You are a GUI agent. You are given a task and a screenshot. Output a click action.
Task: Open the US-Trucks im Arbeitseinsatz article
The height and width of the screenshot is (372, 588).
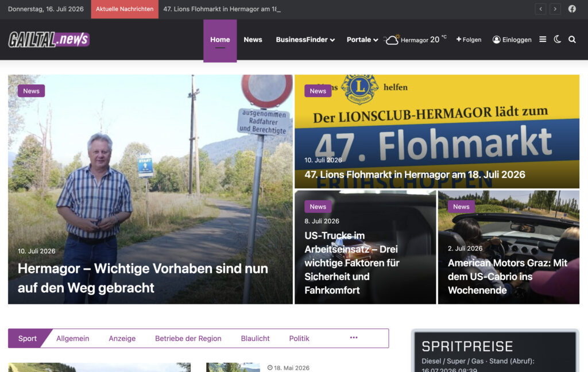(x=352, y=263)
